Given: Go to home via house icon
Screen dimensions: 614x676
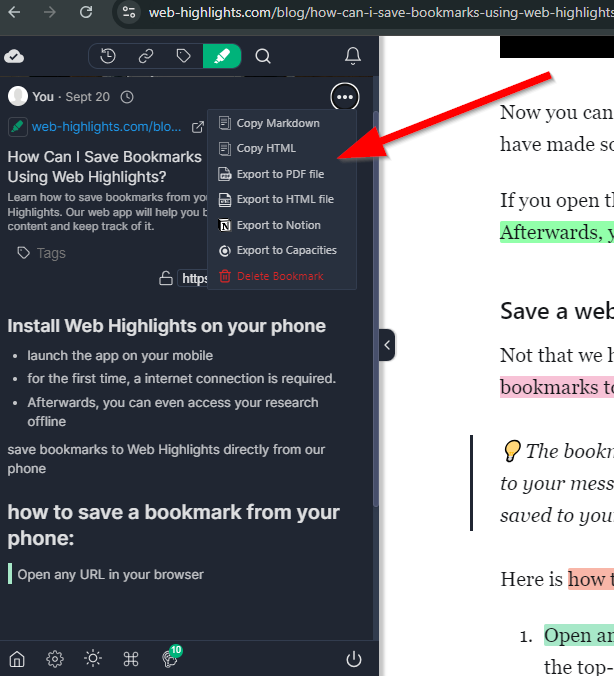Looking at the screenshot, I should [x=17, y=659].
